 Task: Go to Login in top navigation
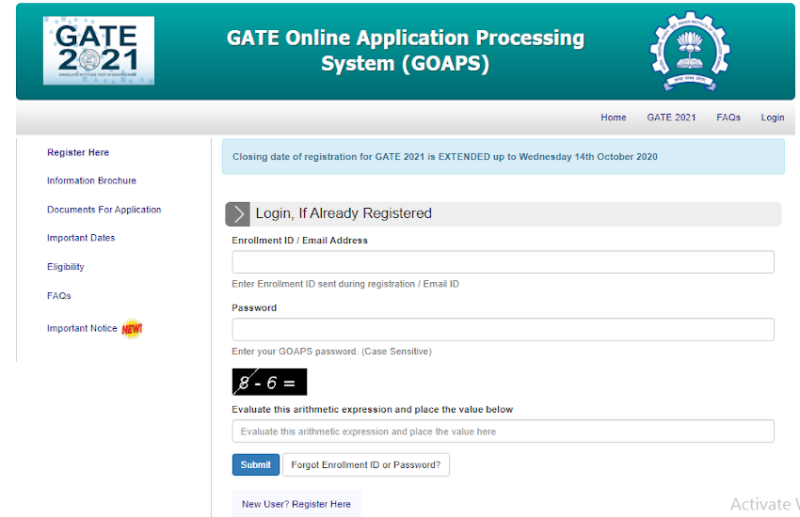pyautogui.click(x=772, y=118)
